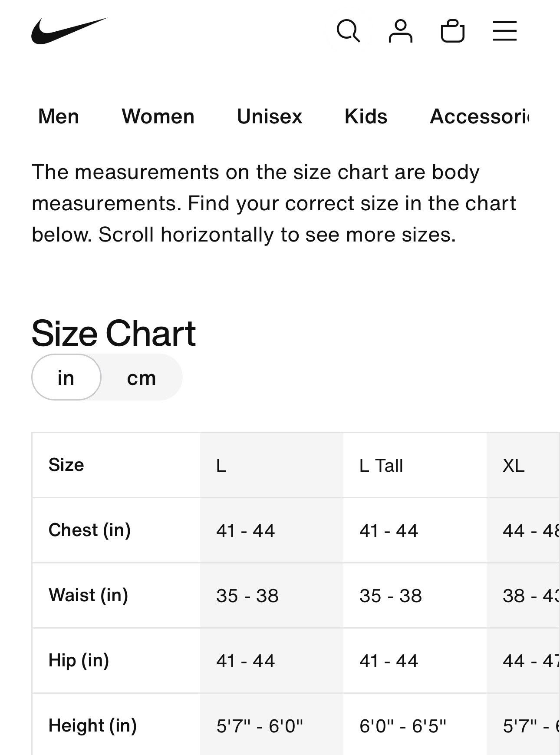Switch size chart units to cm
560x755 pixels.
tap(141, 377)
